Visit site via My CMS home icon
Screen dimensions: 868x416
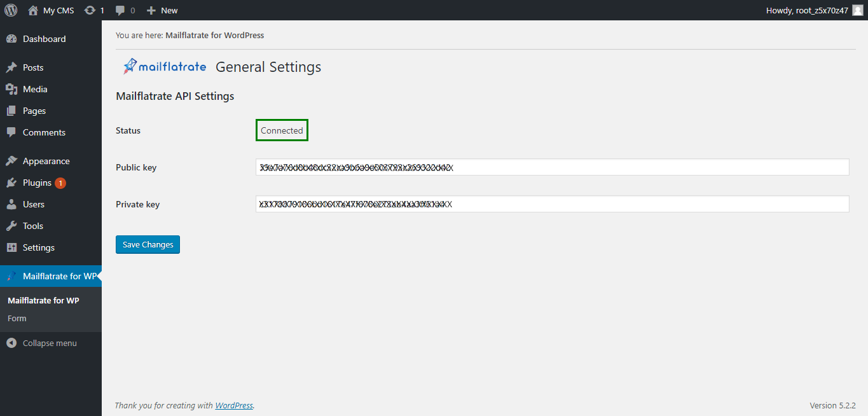tap(33, 10)
